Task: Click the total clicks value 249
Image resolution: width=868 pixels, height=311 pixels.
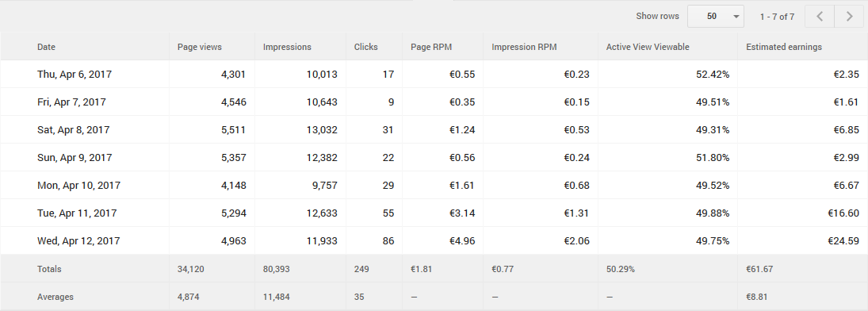Action: coord(361,269)
